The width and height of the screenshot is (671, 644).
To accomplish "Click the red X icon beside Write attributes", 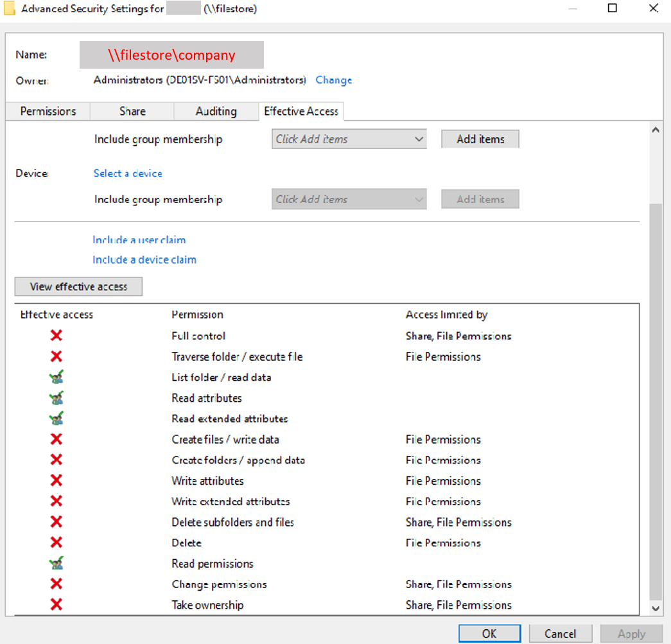I will coord(56,480).
